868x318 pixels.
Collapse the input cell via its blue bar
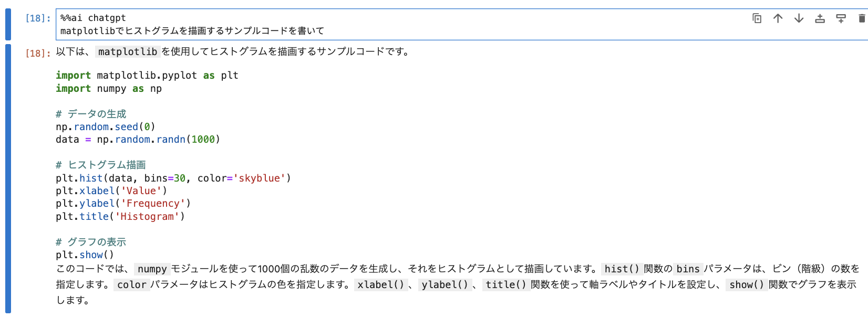pyautogui.click(x=8, y=24)
